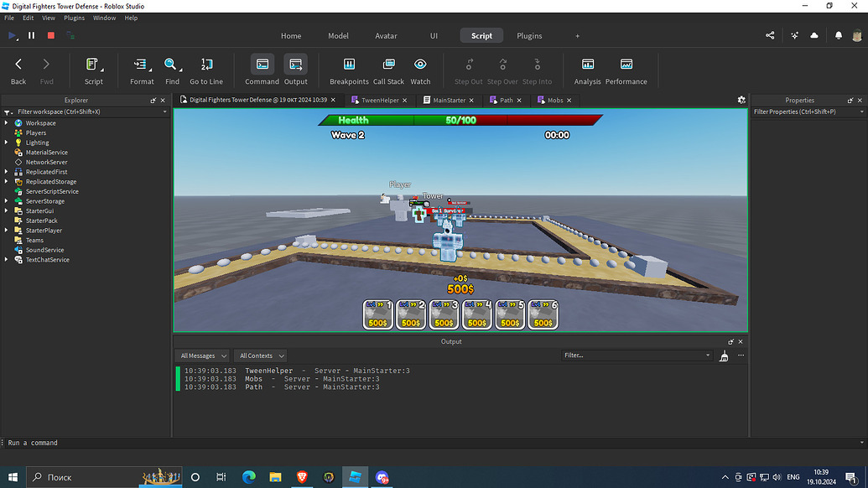This screenshot has height=488, width=868.
Task: Open the All Contexts dropdown
Action: click(x=260, y=355)
